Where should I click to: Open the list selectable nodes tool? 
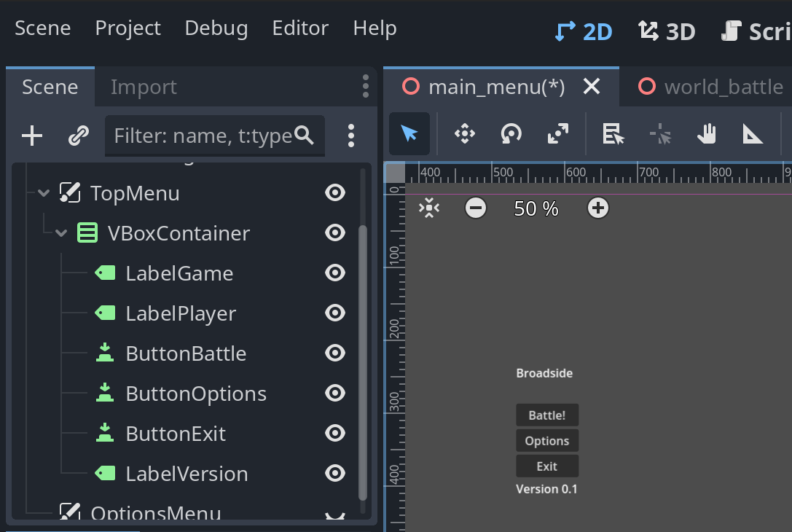[x=613, y=134]
